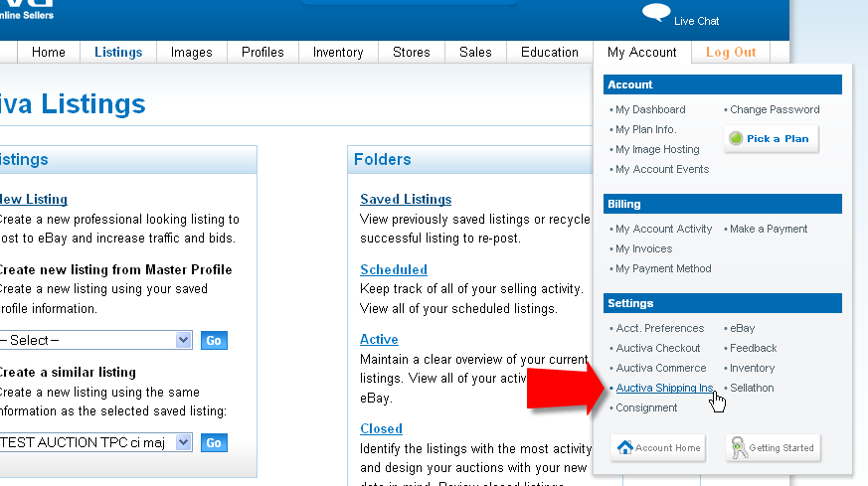
Task: Open Live Chat speech bubble icon
Action: 656,12
